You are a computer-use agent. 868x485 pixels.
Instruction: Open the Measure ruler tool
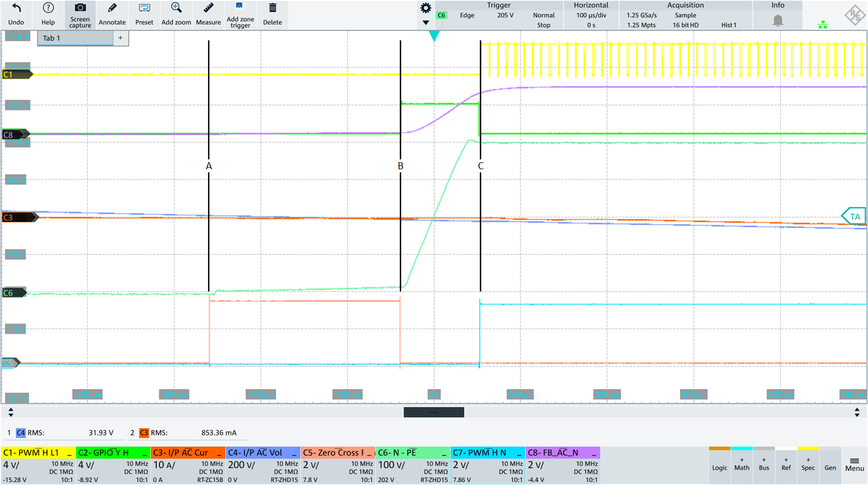coord(208,8)
